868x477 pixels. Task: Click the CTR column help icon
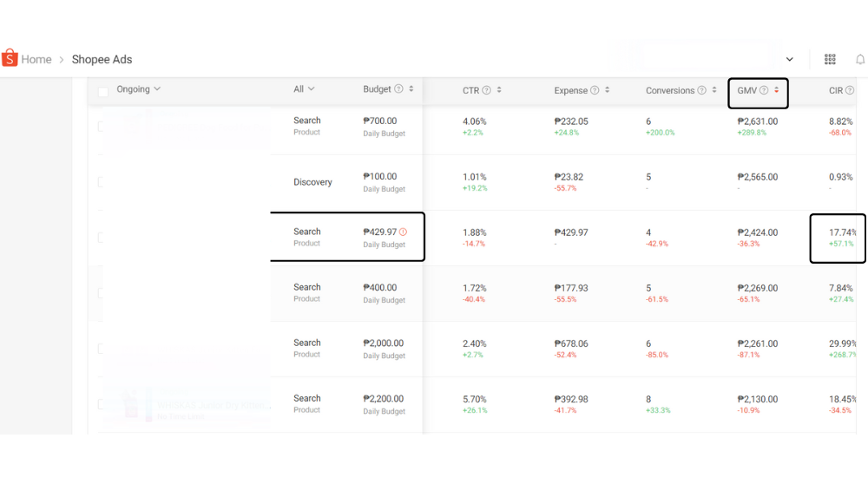486,90
